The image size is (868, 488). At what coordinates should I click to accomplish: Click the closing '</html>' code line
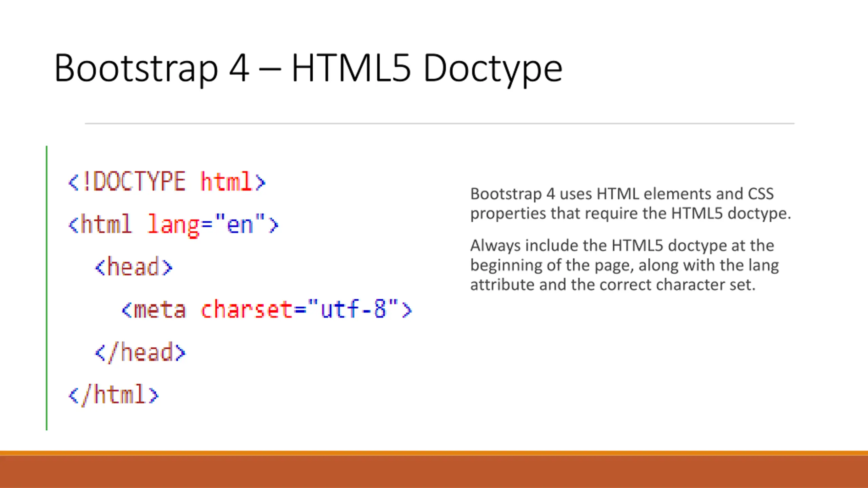point(113,395)
